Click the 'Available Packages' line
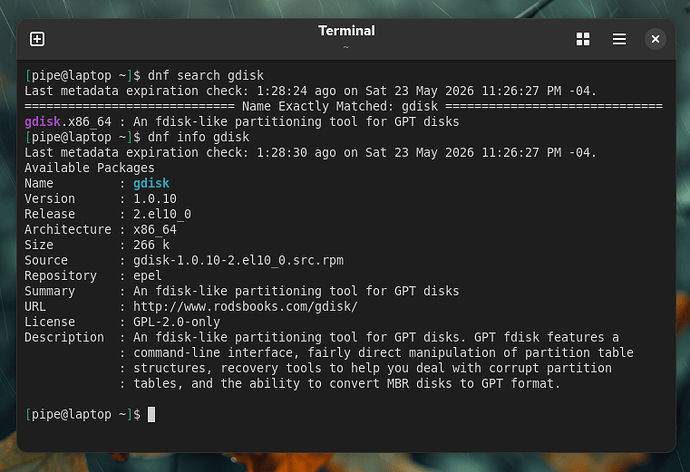 pos(89,168)
